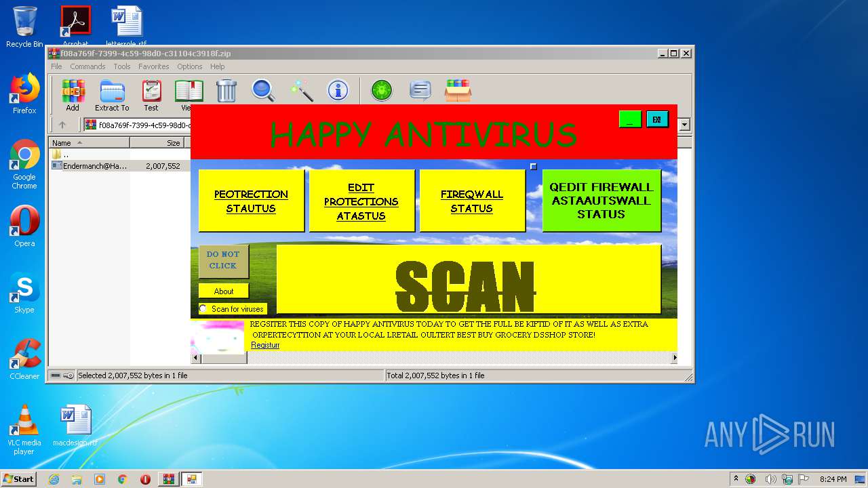Viewport: 868px width, 488px height.
Task: Sort file list by Size column
Action: click(157, 142)
